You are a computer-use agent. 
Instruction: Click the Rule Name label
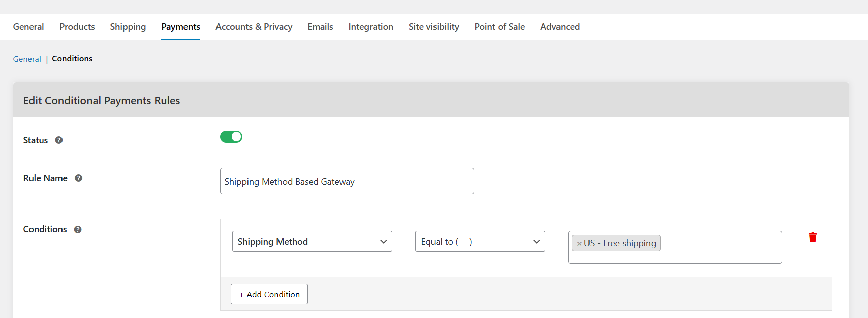pyautogui.click(x=45, y=178)
